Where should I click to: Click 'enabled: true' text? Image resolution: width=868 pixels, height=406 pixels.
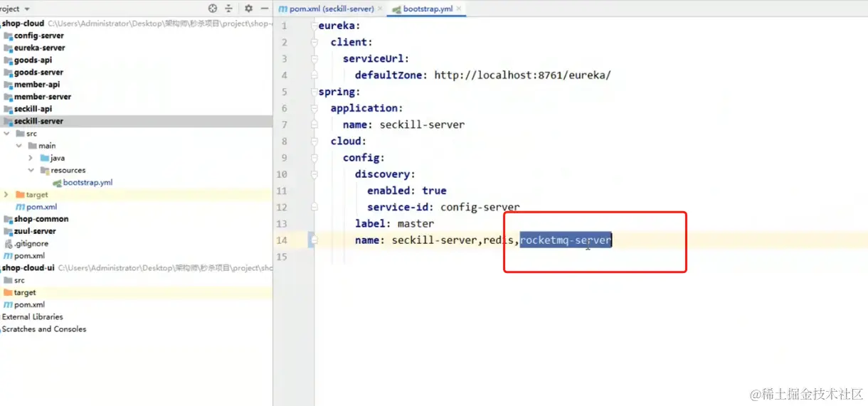(x=407, y=191)
